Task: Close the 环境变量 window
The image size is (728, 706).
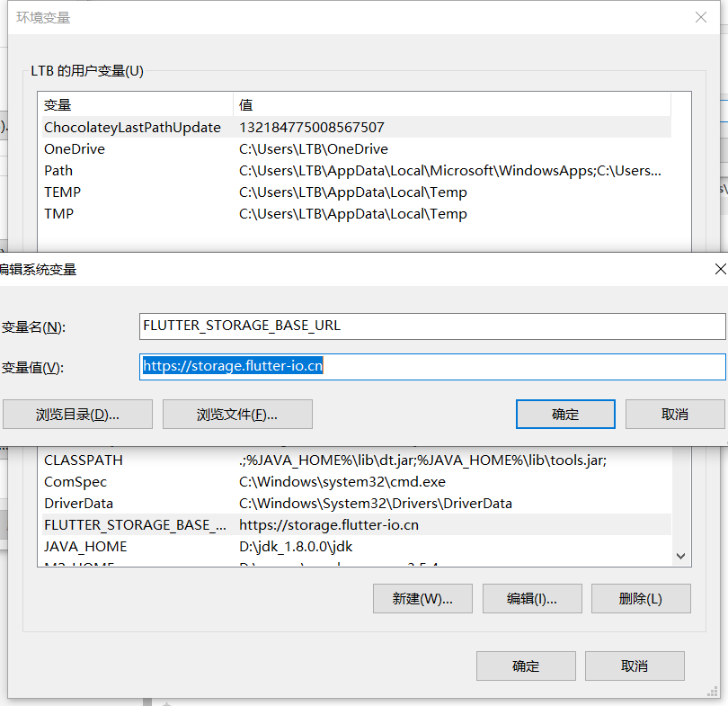Action: pos(701,18)
